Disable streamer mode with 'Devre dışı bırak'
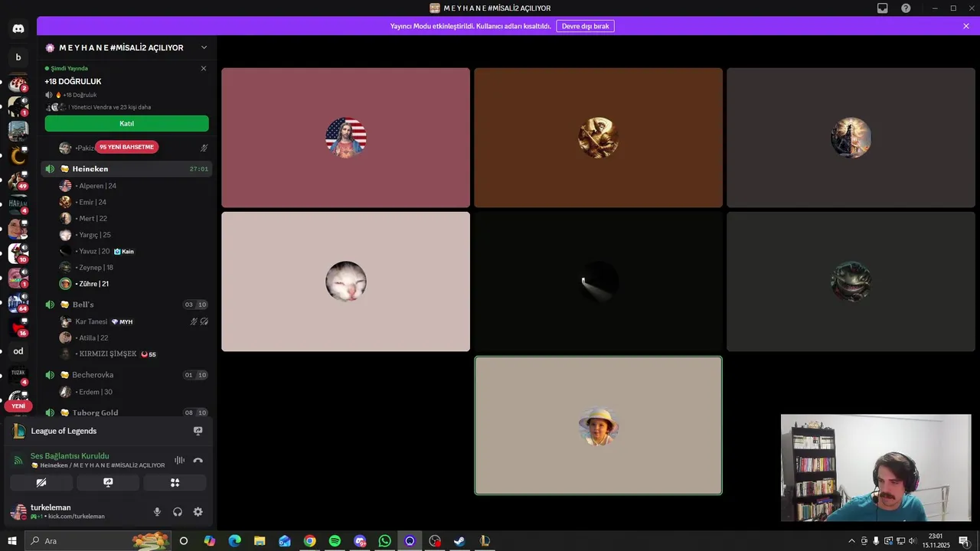The width and height of the screenshot is (980, 551). coord(586,26)
